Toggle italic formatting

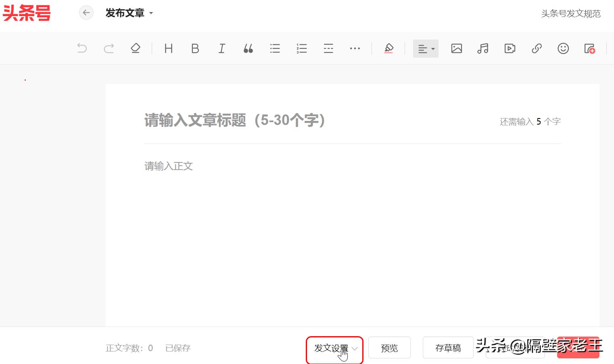pyautogui.click(x=221, y=48)
